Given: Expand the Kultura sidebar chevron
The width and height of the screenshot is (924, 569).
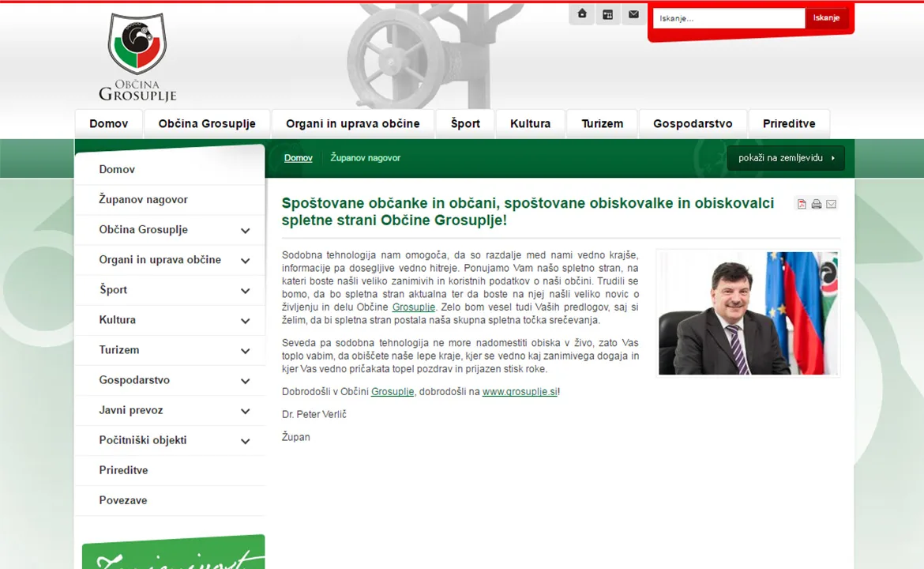Looking at the screenshot, I should pos(245,320).
